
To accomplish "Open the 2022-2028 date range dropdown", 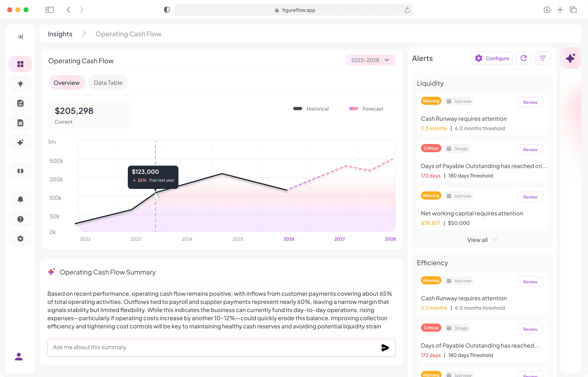I will tap(370, 60).
